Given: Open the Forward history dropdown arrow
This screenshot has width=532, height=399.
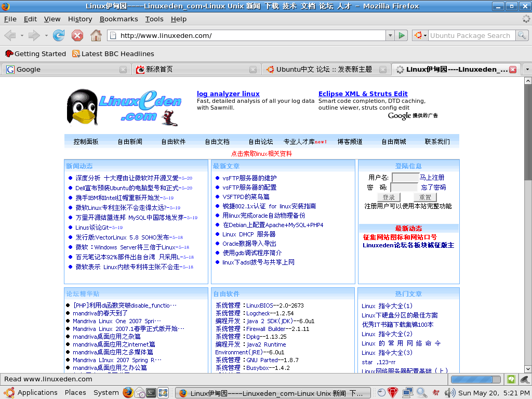Looking at the screenshot, I should [x=46, y=35].
